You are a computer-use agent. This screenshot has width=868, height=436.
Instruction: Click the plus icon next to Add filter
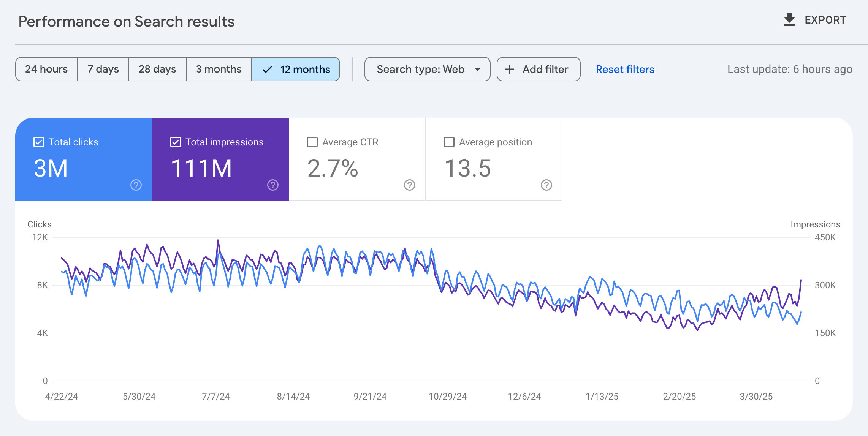[x=509, y=69]
